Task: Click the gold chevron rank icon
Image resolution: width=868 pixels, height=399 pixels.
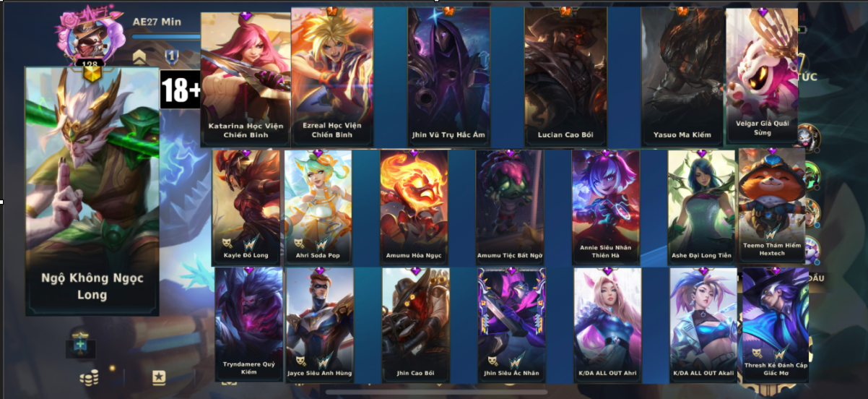Action: click(140, 56)
